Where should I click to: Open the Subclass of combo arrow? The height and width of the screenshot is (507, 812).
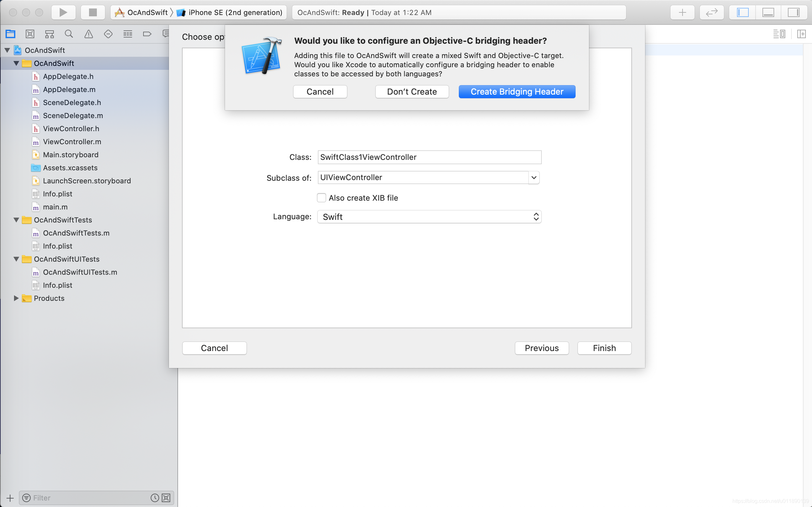click(x=534, y=177)
